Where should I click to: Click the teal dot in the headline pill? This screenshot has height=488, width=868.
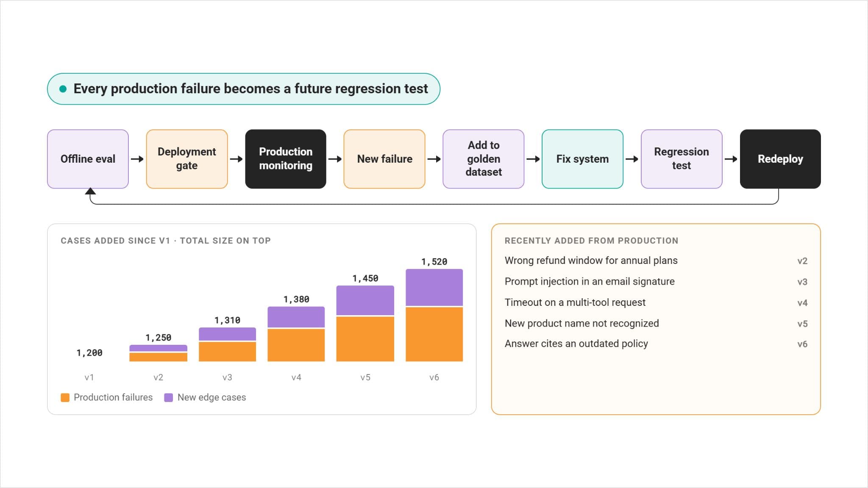[63, 89]
